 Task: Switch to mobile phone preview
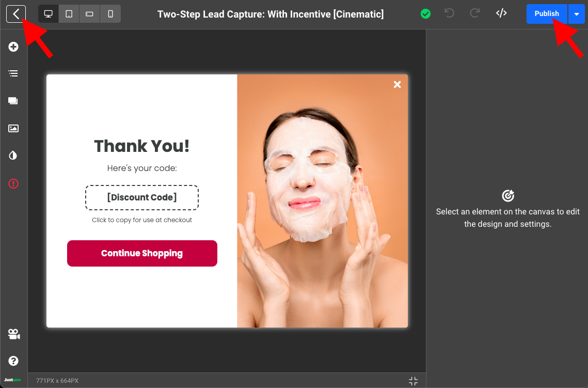[110, 14]
